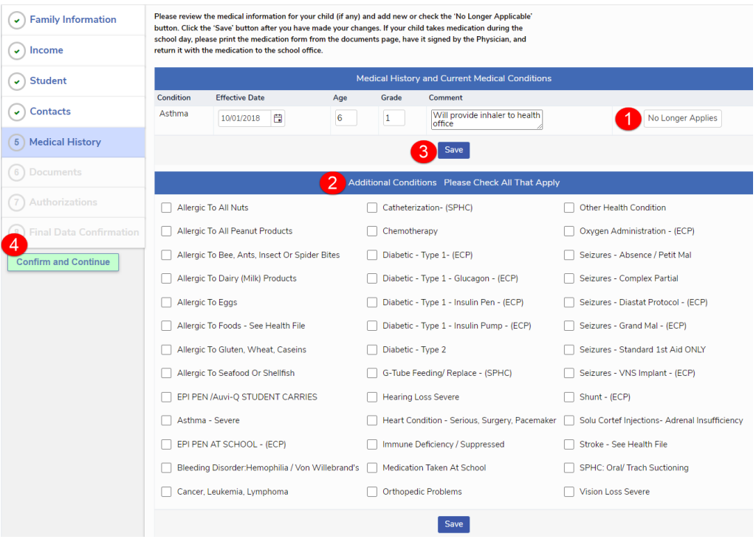756x542 pixels.
Task: Click the step 5 circle icon
Action: coord(16,143)
